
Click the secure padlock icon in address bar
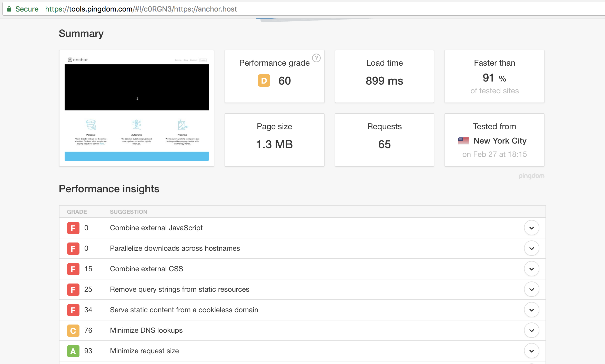pyautogui.click(x=9, y=9)
